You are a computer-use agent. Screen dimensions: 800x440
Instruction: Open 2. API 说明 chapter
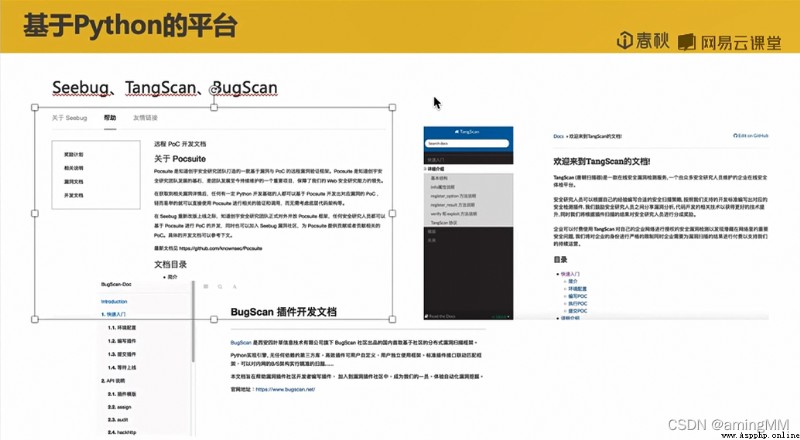coord(113,381)
